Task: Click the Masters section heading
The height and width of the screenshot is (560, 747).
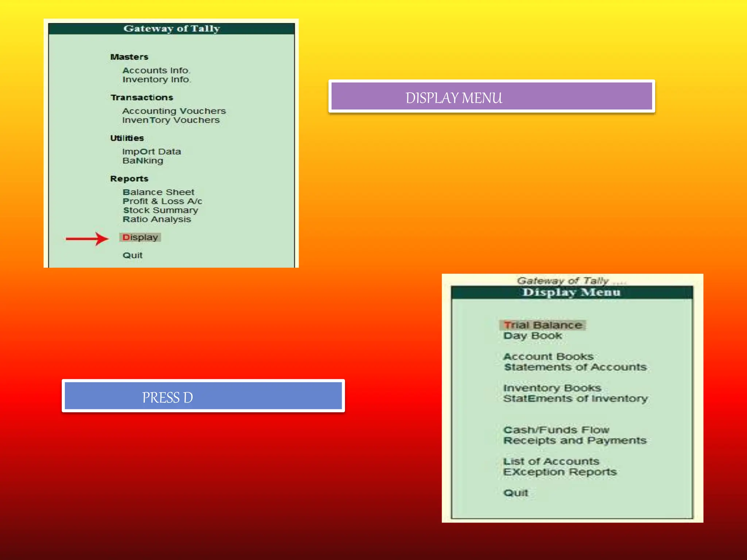Action: coord(129,57)
